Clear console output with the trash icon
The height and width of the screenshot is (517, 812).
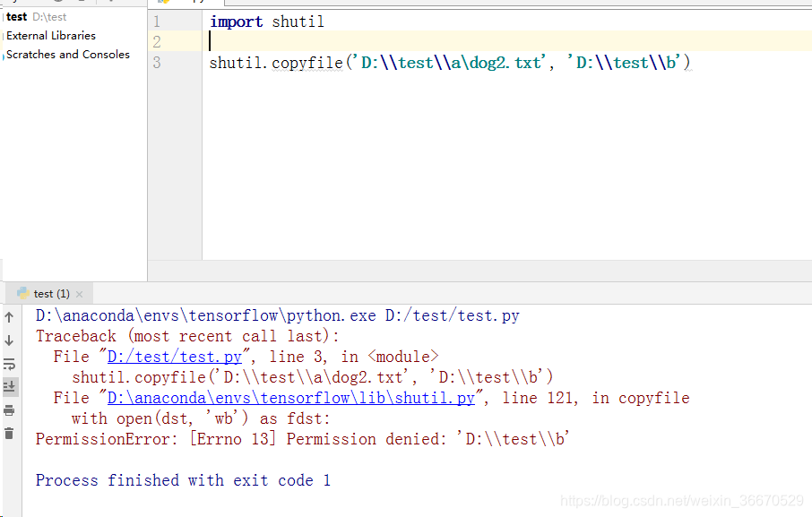click(9, 433)
